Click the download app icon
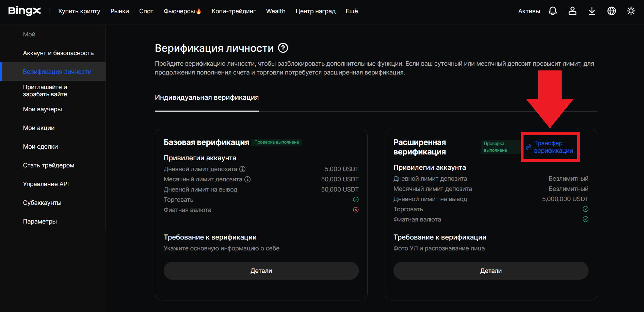The width and height of the screenshot is (644, 312). point(592,11)
